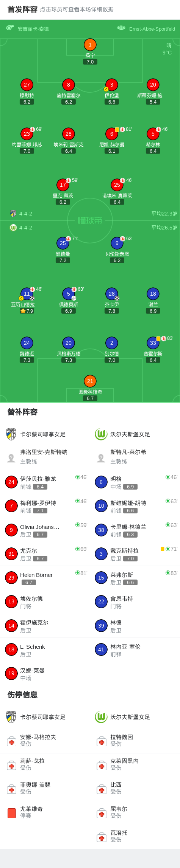Open substitute 6 明格 midfielder row
Screen dimensions: 180x868
point(135,482)
